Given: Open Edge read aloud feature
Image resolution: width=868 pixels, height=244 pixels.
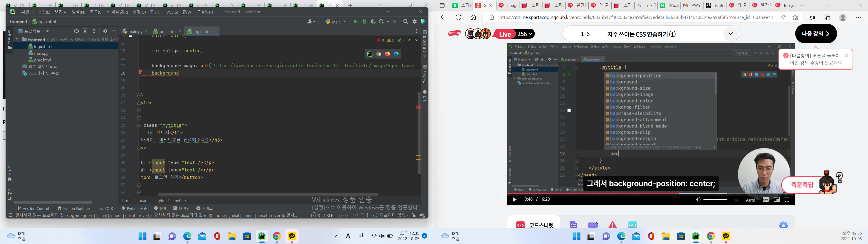Looking at the screenshot, I should [783, 17].
